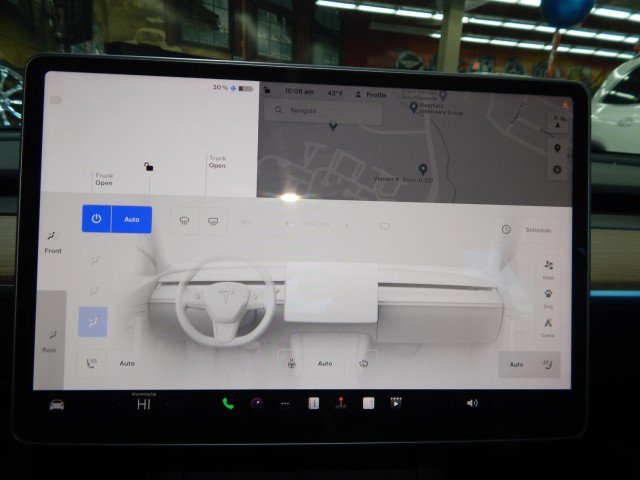Switch to the Front climate tab
The height and width of the screenshot is (480, 640).
click(53, 243)
